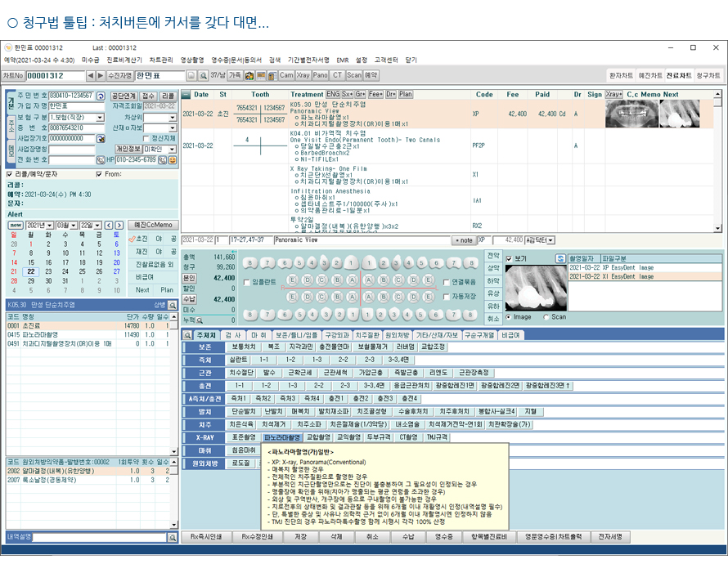Click the refresh icon above image list
This screenshot has width=728, height=564.
click(560, 257)
